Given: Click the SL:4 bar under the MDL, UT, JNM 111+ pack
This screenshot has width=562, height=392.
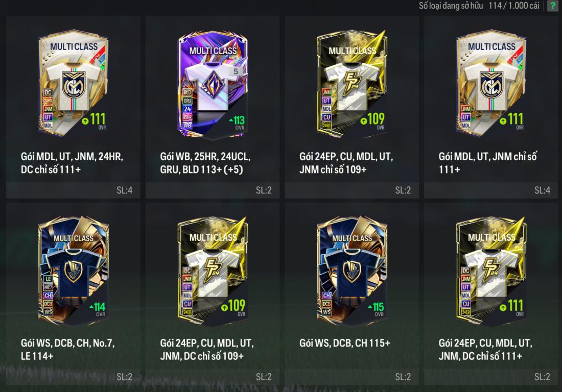Looking at the screenshot, I should 491,190.
